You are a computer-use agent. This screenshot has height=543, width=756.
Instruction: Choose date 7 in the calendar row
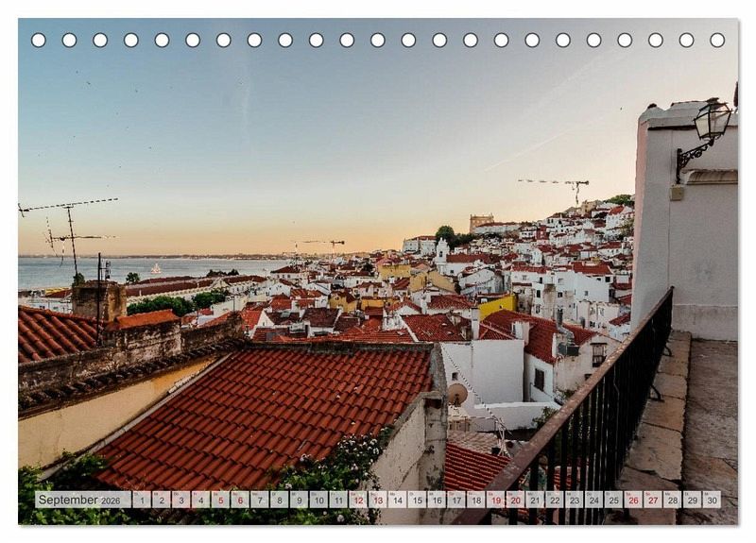pos(260,500)
